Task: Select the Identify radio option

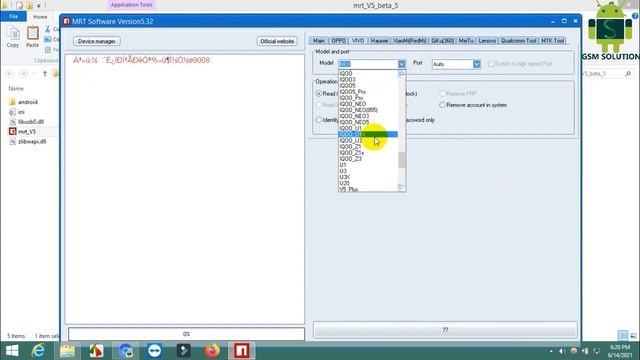Action: 319,120
